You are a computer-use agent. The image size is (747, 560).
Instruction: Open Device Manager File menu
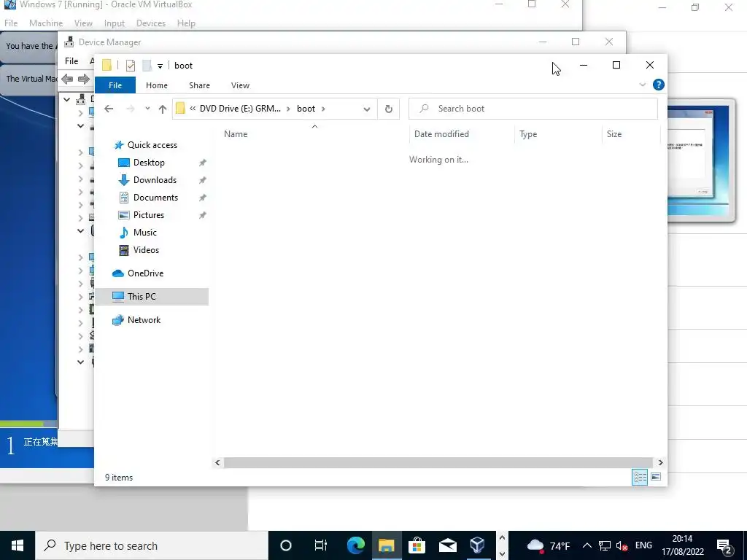pos(71,61)
